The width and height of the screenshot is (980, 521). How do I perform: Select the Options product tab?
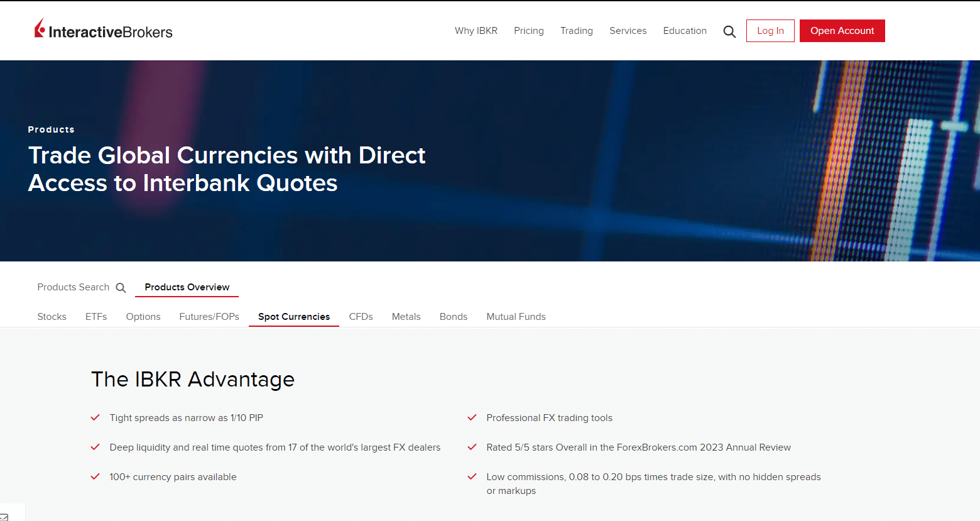coord(143,317)
